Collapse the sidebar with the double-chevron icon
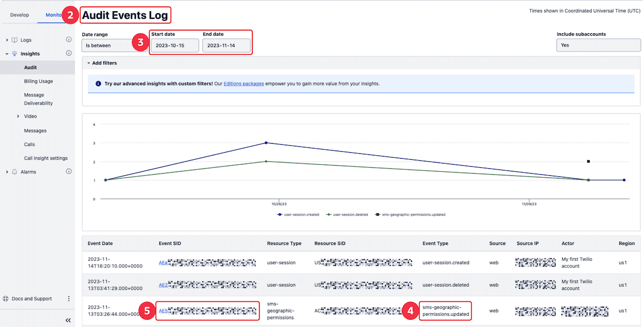 [x=68, y=320]
